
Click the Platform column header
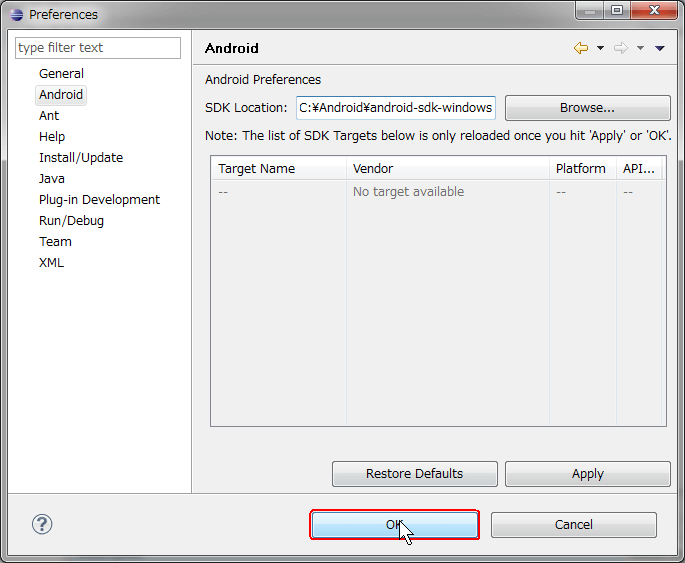(x=583, y=169)
